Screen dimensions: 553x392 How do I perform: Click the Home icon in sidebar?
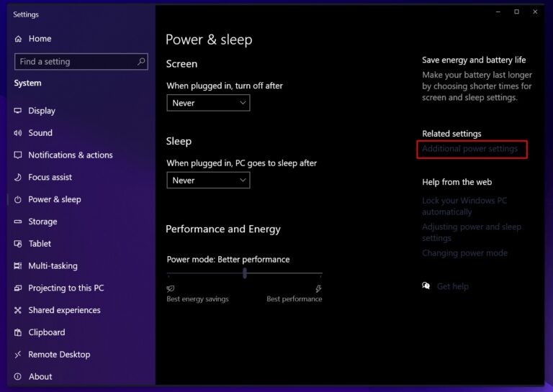(18, 39)
